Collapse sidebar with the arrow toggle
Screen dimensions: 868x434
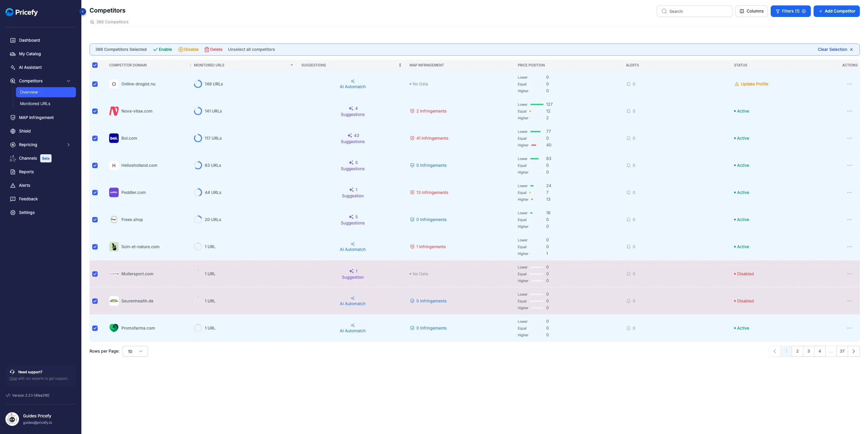click(x=83, y=12)
